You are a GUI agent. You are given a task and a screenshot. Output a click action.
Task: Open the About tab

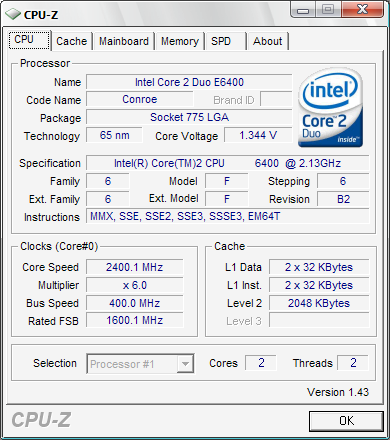coord(268,41)
